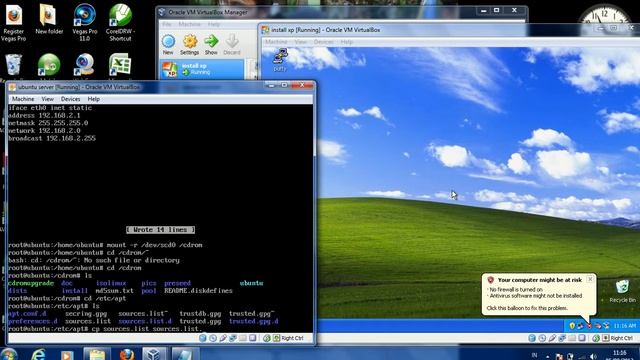
Task: Select New folder on host desktop
Action: [49, 19]
